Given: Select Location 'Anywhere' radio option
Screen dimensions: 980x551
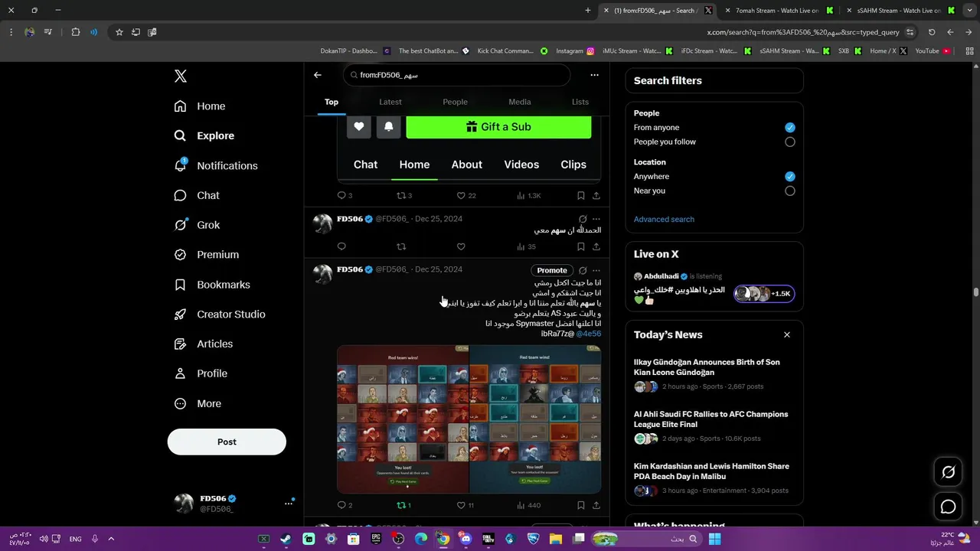Looking at the screenshot, I should click(790, 177).
